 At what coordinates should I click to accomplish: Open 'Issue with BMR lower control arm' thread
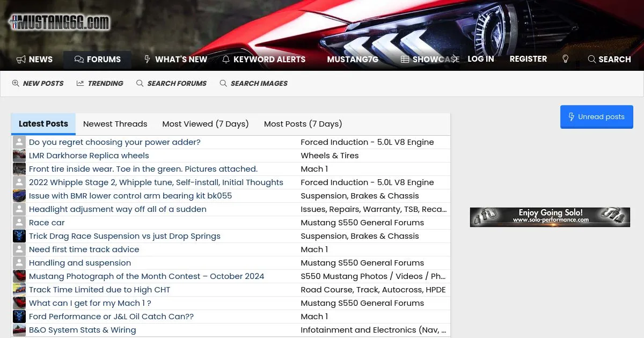pyautogui.click(x=130, y=196)
